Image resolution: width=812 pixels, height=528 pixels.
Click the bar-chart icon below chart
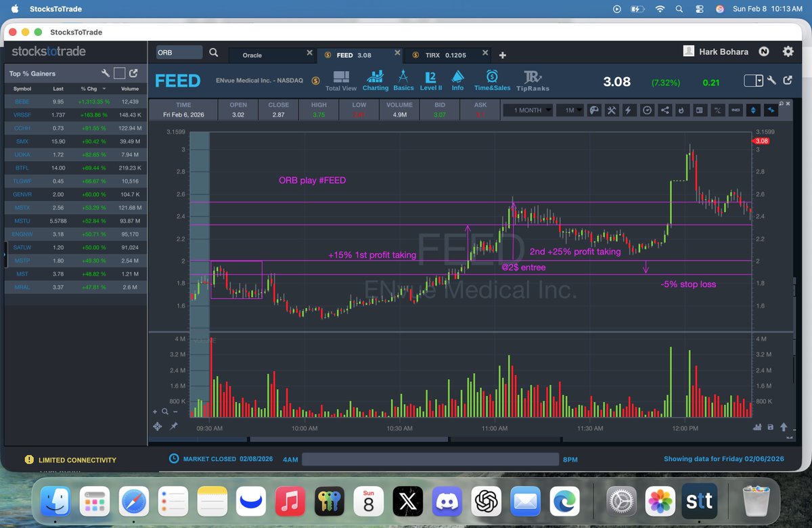click(x=758, y=427)
